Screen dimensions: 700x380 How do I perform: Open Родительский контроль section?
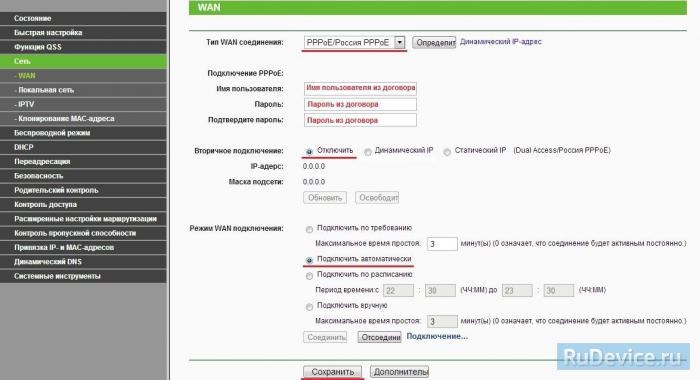[x=83, y=190]
